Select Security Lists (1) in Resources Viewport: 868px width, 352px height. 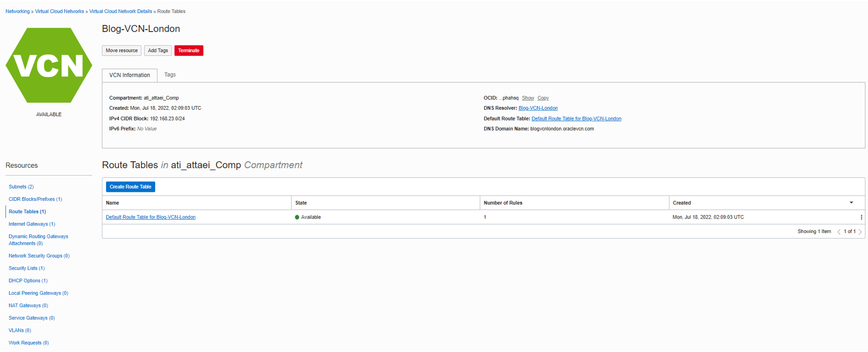click(27, 268)
